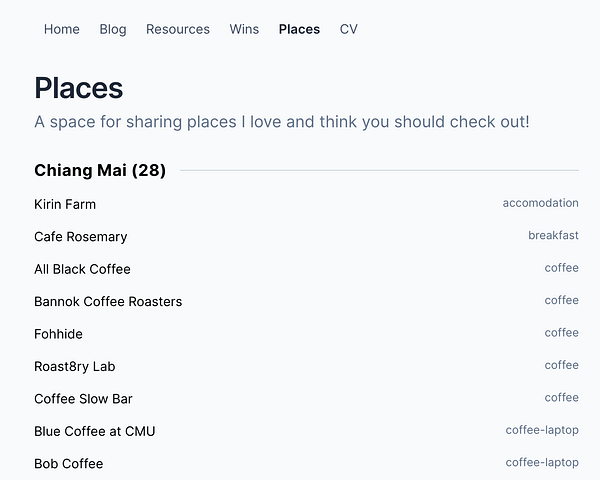
Task: Click the Bob Coffee entry
Action: [x=68, y=464]
